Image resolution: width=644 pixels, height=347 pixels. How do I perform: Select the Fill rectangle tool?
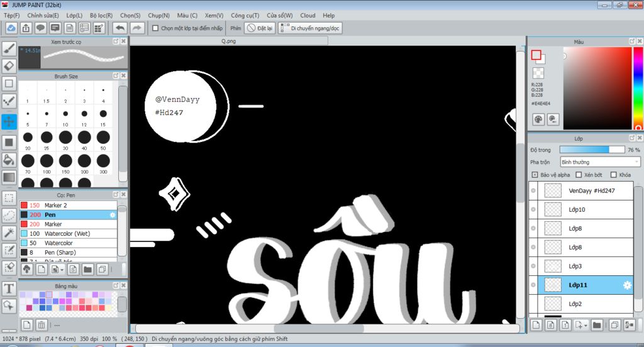coord(9,143)
